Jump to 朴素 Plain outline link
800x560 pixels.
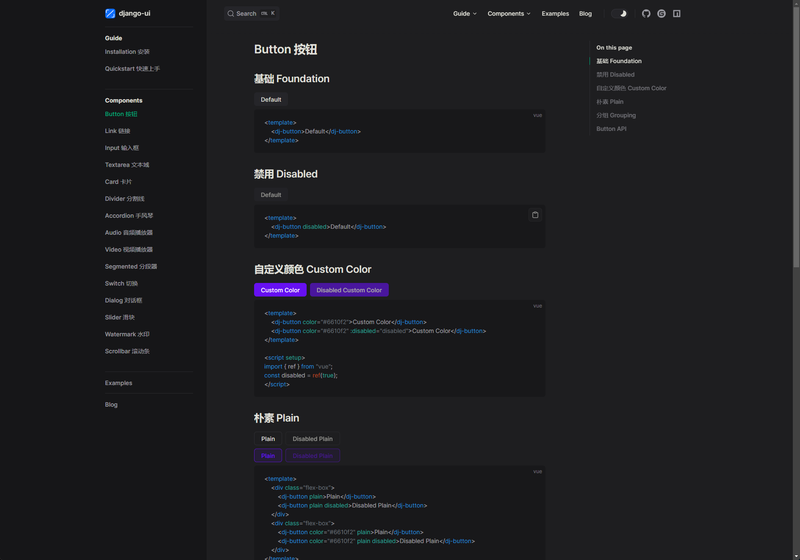(x=610, y=102)
